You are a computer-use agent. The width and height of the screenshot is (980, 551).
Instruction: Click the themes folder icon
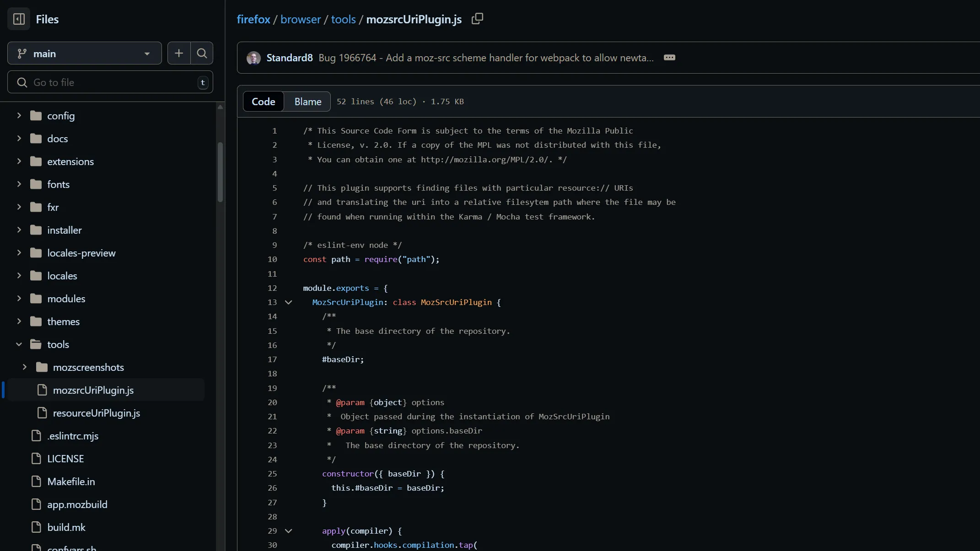(36, 321)
